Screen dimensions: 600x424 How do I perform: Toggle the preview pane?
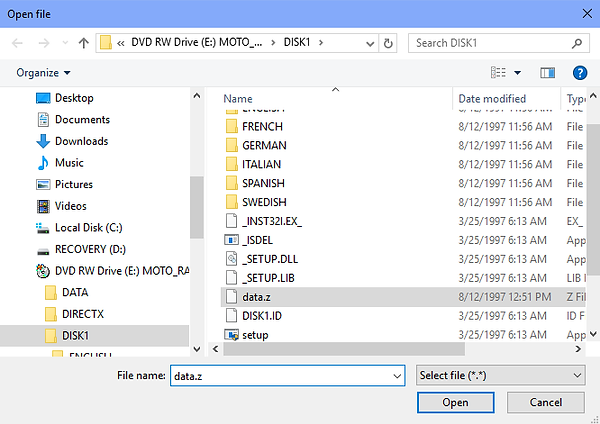pyautogui.click(x=547, y=73)
